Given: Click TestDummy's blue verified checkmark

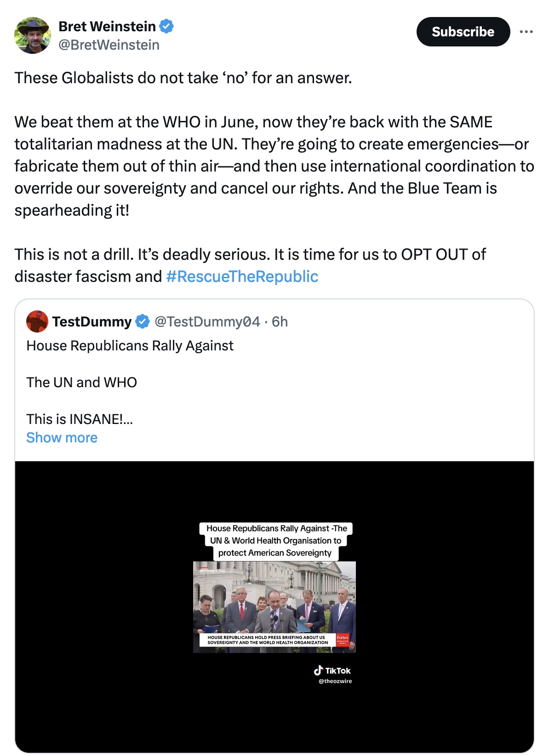Looking at the screenshot, I should pyautogui.click(x=143, y=321).
